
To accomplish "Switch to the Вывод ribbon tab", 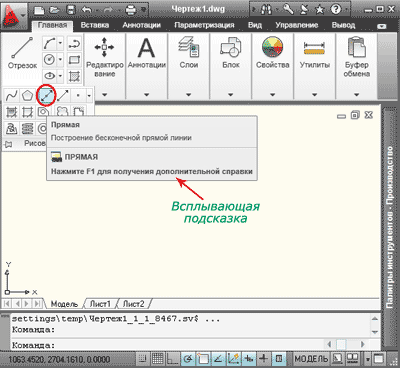I will (343, 25).
